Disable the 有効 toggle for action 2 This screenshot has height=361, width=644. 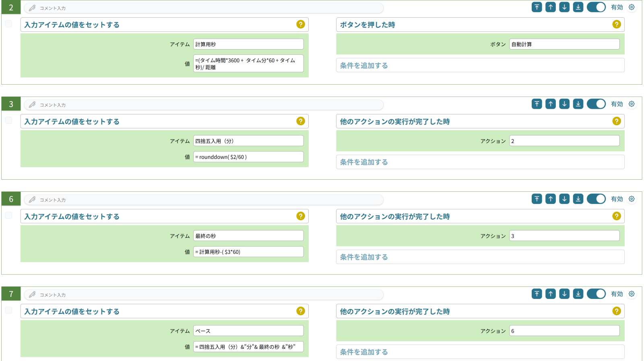[596, 7]
